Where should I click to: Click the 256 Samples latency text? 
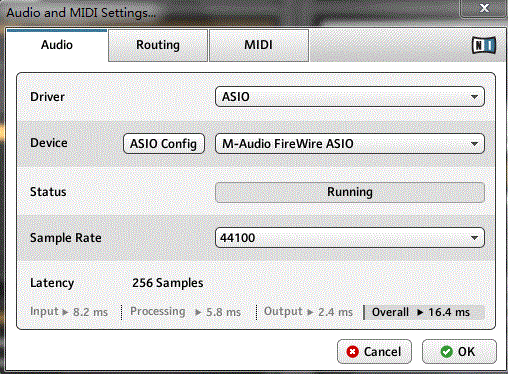168,283
